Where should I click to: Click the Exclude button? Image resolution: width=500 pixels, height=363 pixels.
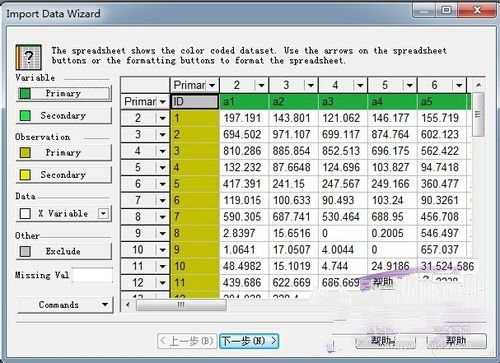click(x=64, y=251)
